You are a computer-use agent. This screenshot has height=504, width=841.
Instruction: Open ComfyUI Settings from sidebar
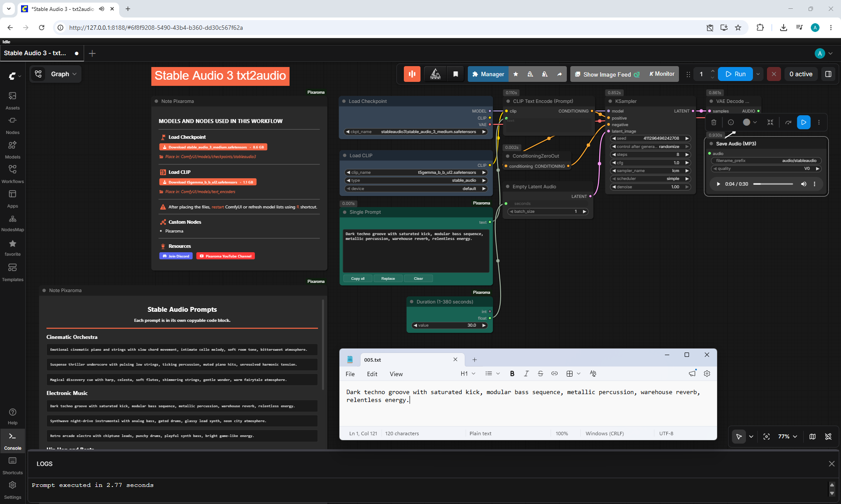click(13, 490)
